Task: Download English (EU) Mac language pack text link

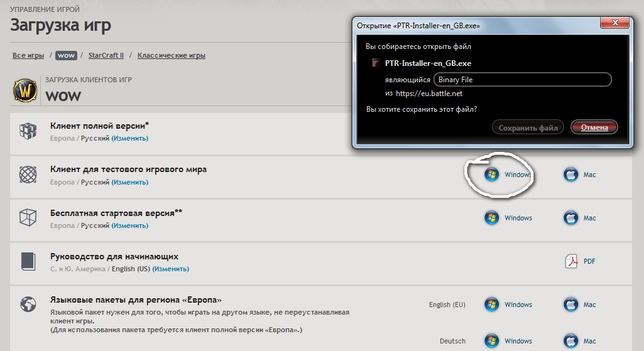Action: (590, 305)
